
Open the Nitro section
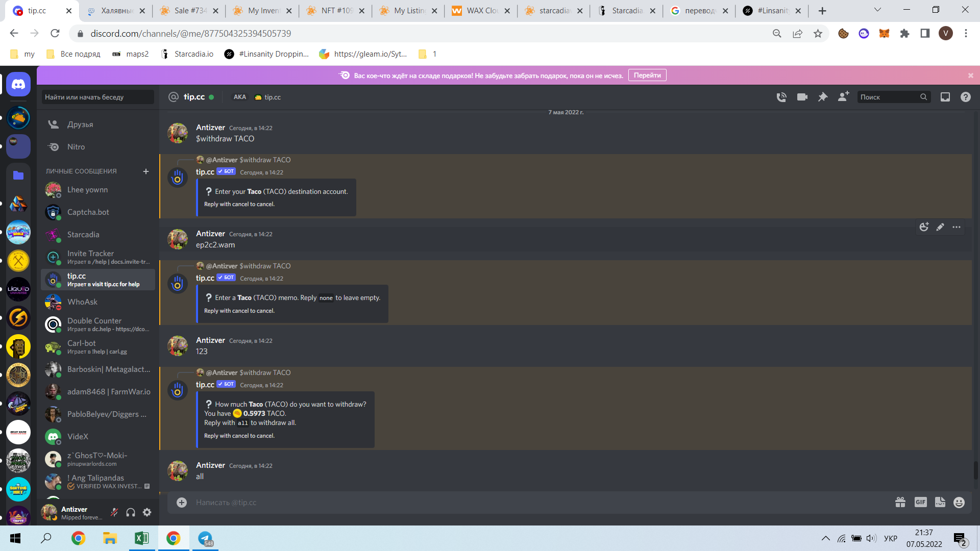[97, 147]
